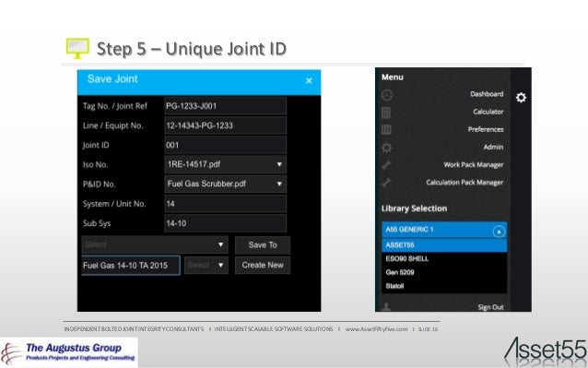Open the Admin menu item
This screenshot has height=368, width=588.
[493, 147]
